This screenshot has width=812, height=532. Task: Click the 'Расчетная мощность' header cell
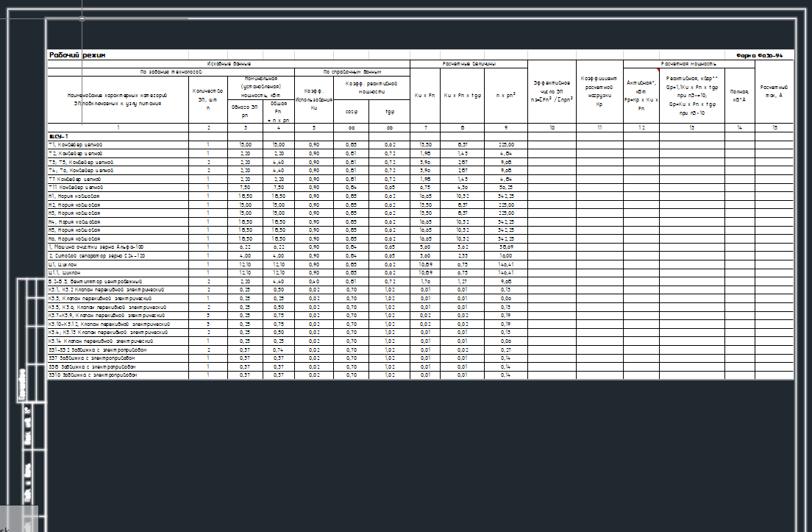click(x=689, y=64)
